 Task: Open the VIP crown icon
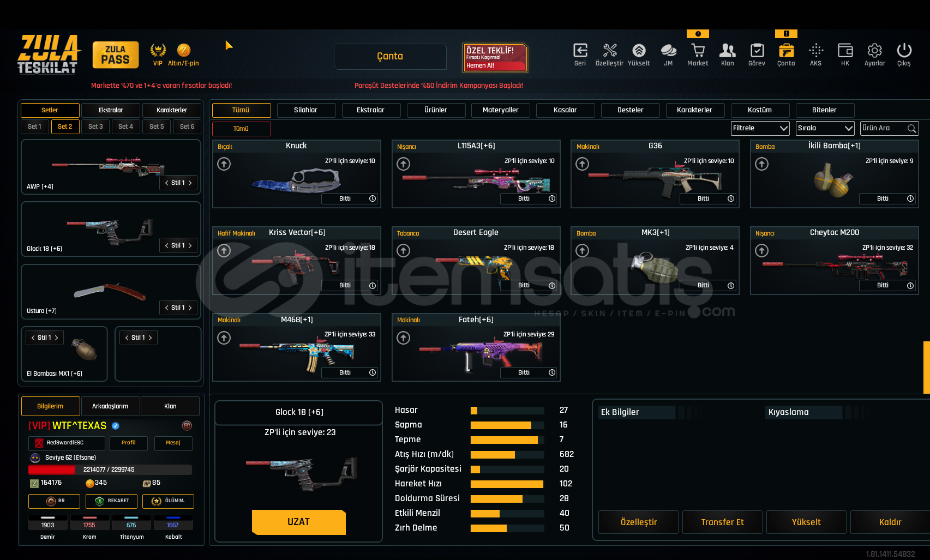pos(158,51)
